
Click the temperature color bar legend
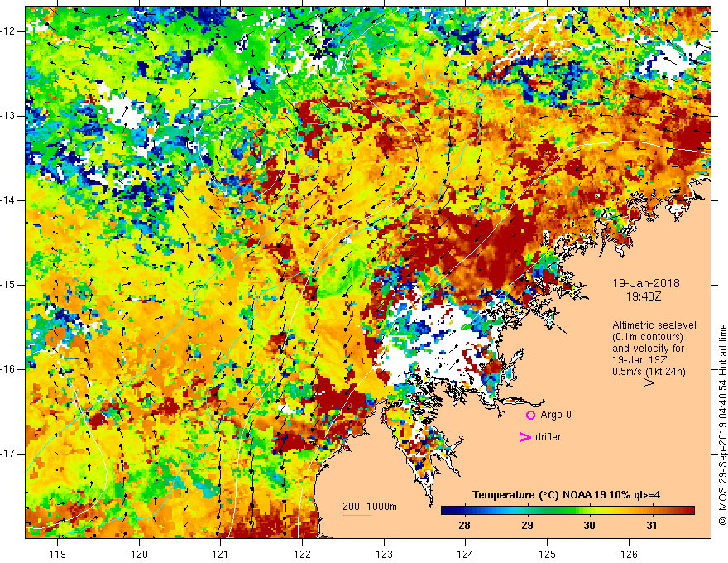click(568, 511)
